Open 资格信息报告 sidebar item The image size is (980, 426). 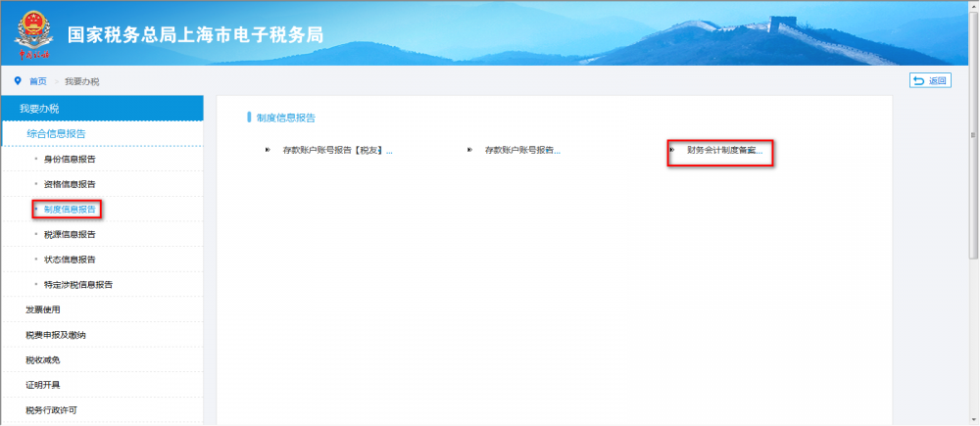pos(70,184)
